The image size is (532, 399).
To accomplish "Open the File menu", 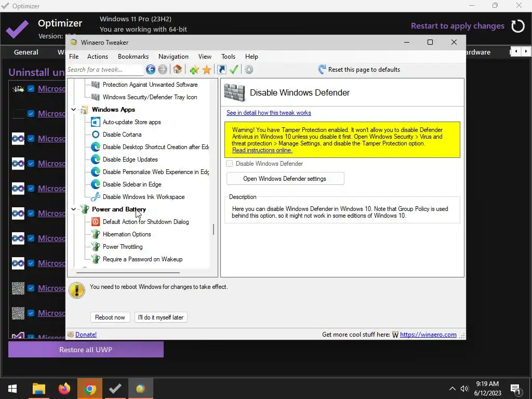I will [74, 57].
